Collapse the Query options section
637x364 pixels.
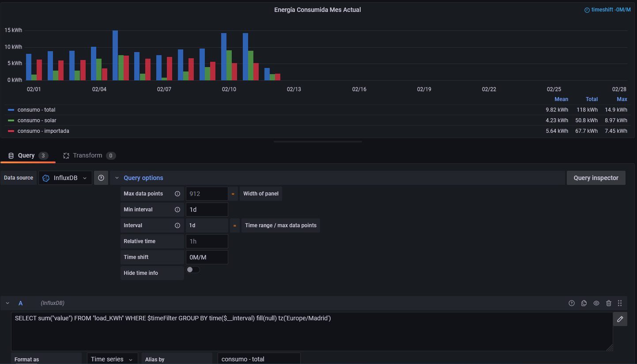(x=117, y=178)
